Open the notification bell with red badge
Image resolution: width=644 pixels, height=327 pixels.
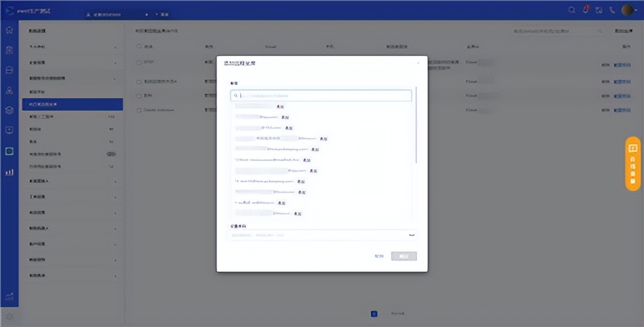(x=586, y=10)
